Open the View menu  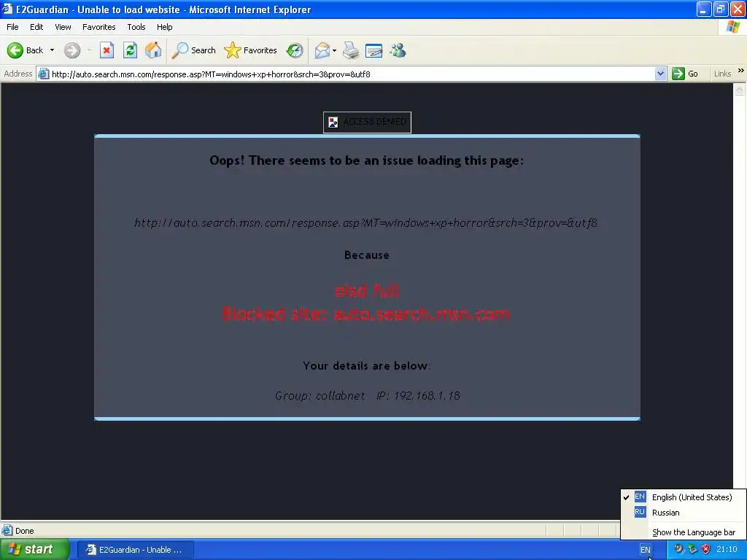click(x=63, y=27)
